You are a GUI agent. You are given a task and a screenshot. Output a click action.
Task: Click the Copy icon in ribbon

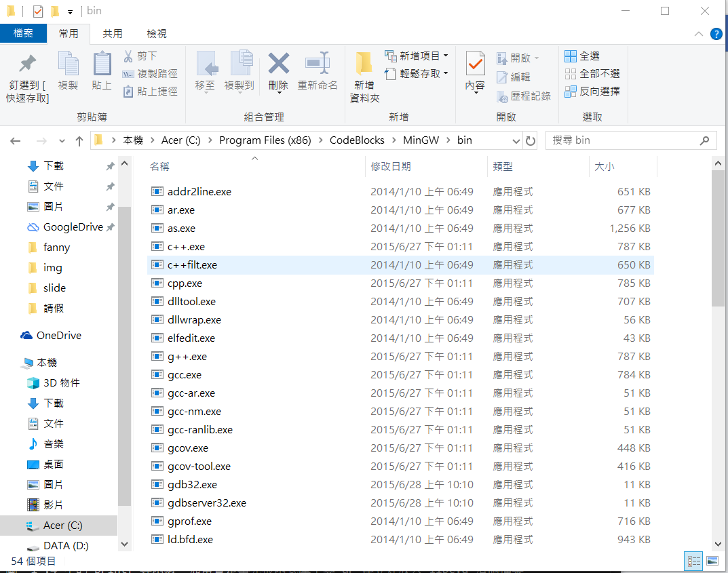click(x=68, y=65)
